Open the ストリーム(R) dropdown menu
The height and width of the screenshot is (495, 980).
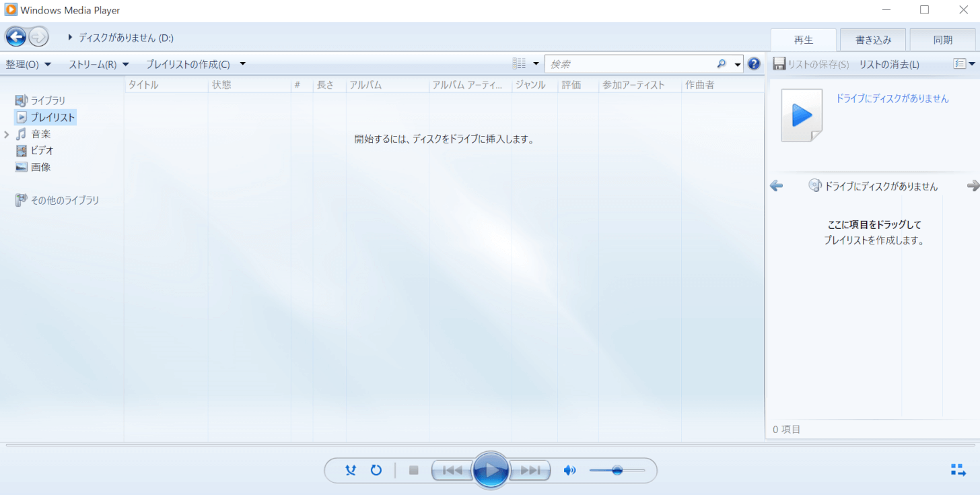98,64
